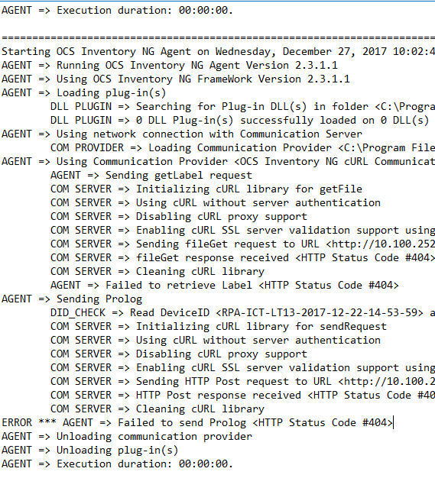435x504 pixels.
Task: Click 'Sending getLabel request' line
Action: pos(151,175)
